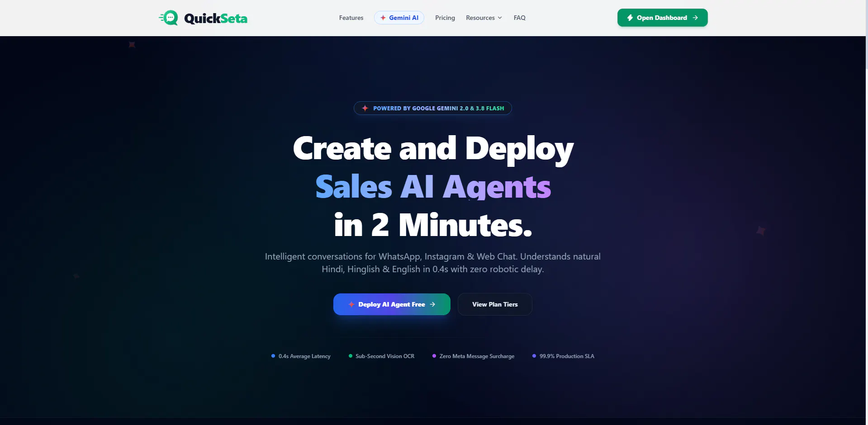Select the Gemini AI nav label
The height and width of the screenshot is (425, 868).
(x=404, y=18)
